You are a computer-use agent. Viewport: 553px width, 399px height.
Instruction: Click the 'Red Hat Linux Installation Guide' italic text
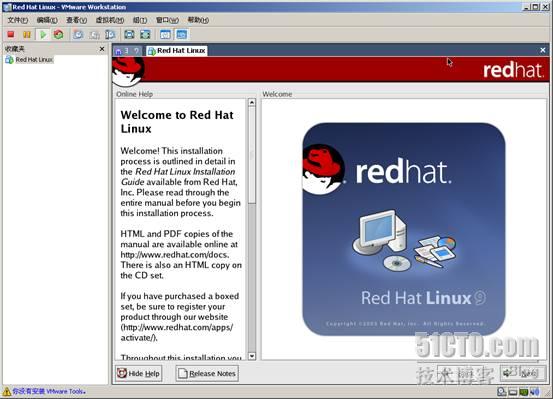coord(178,177)
